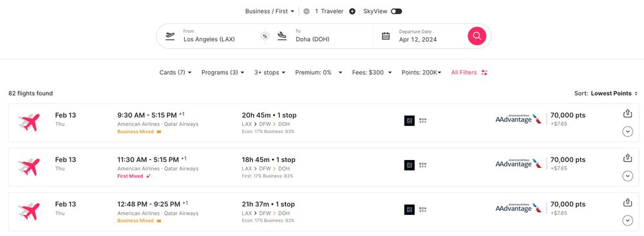The height and width of the screenshot is (236, 644).
Task: Expand details of 9:30 AM flight
Action: [627, 132]
